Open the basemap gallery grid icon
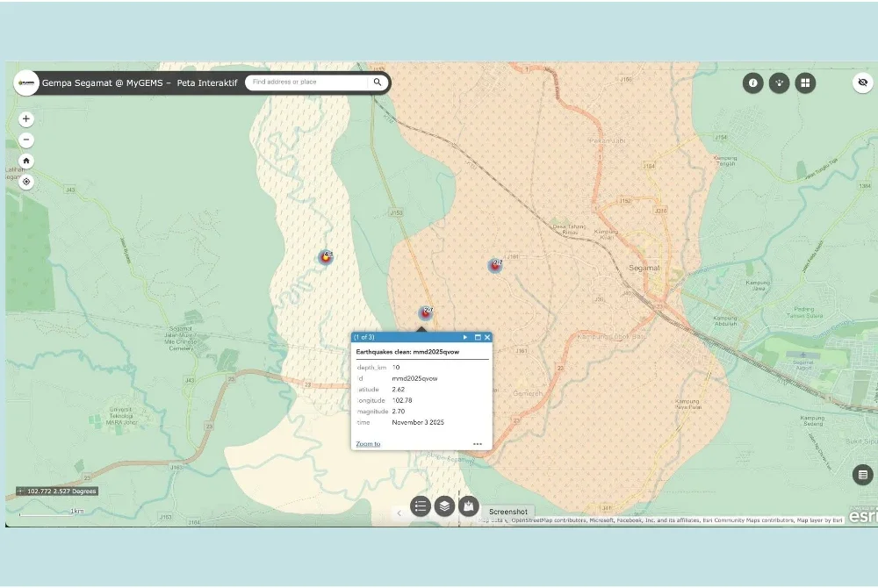Image resolution: width=878 pixels, height=588 pixels. tap(805, 83)
